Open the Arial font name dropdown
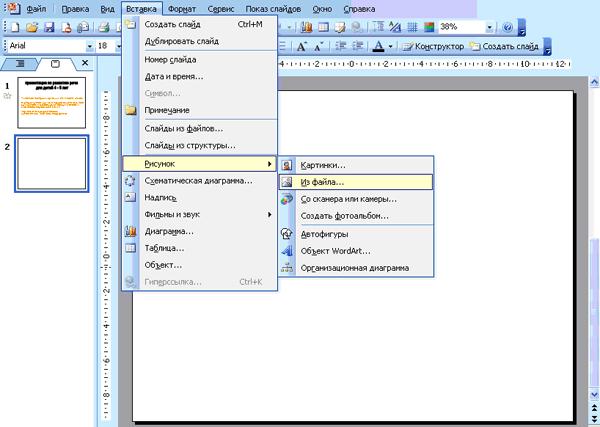 90,46
